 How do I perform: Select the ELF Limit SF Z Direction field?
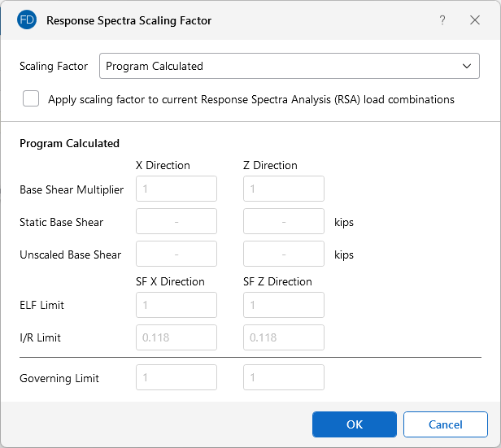point(284,305)
